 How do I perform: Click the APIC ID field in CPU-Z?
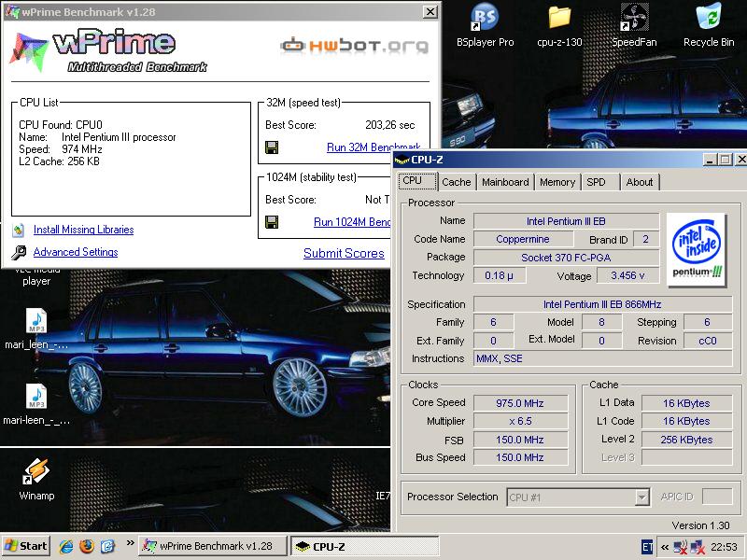click(717, 497)
